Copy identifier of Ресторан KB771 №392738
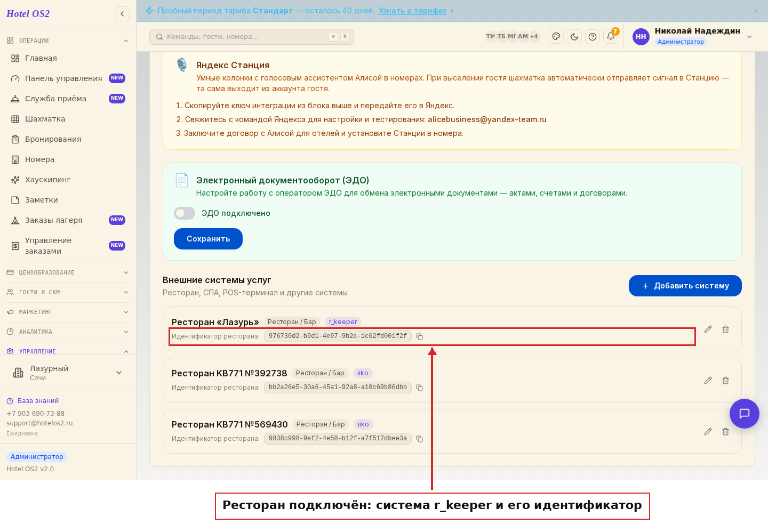This screenshot has width=768, height=532. [420, 388]
